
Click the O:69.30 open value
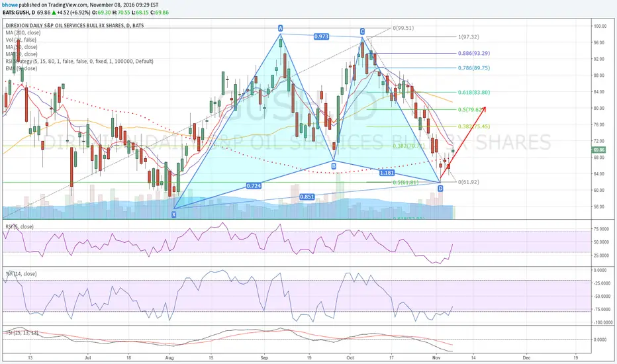coord(101,13)
